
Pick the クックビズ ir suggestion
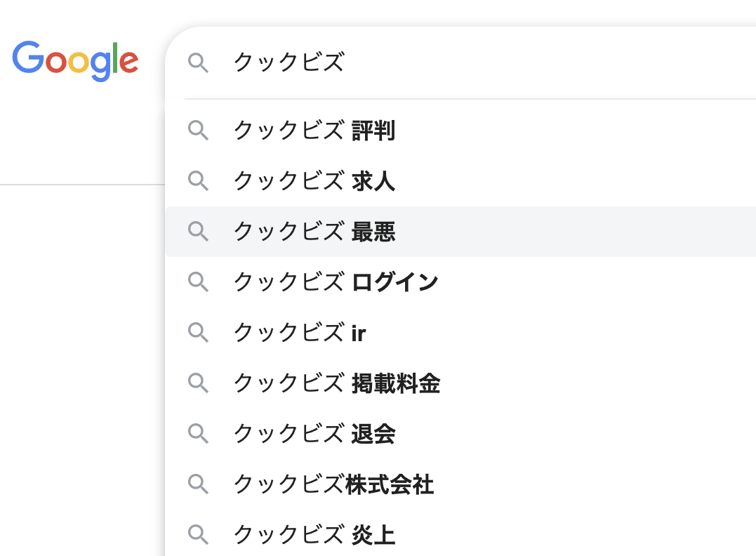point(298,333)
